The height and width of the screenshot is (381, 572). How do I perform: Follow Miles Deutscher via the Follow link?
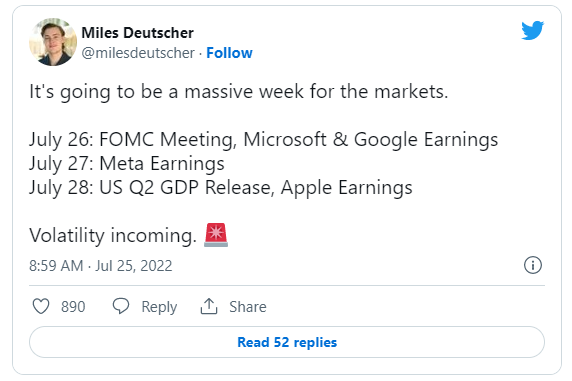click(229, 53)
